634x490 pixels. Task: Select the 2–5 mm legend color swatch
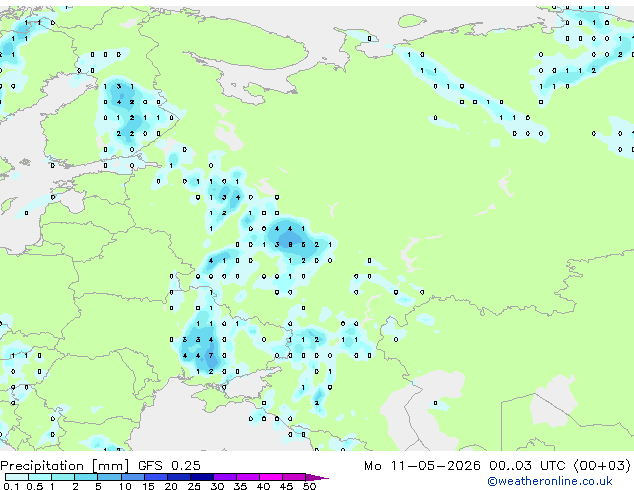(86, 477)
